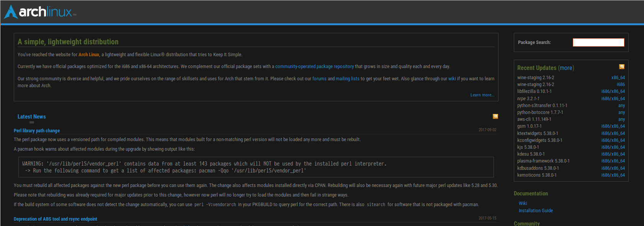Viewport: 644px width, 226px height.
Task: Click the wiki link in the intro paragraph
Action: point(452,79)
